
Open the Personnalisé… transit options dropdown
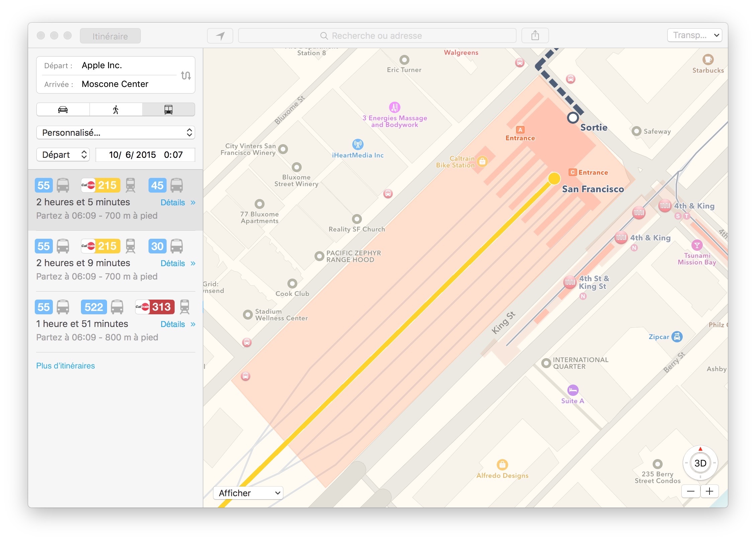[x=116, y=133]
